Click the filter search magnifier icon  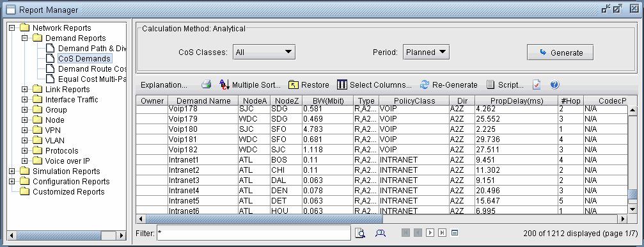pyautogui.click(x=360, y=233)
